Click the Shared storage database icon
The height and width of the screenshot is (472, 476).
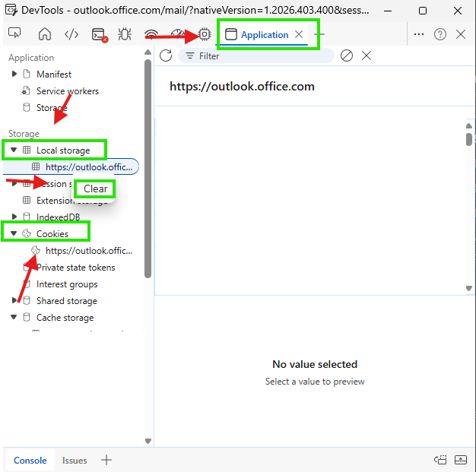point(27,300)
